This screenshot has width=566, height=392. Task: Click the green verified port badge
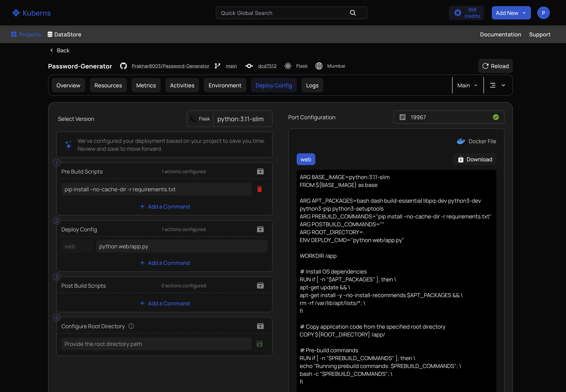coord(496,117)
